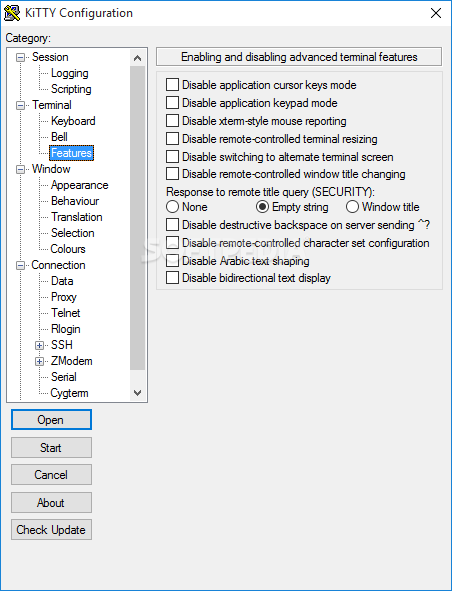Viewport: 452px width, 591px height.
Task: Open Proxy settings
Action: point(64,297)
